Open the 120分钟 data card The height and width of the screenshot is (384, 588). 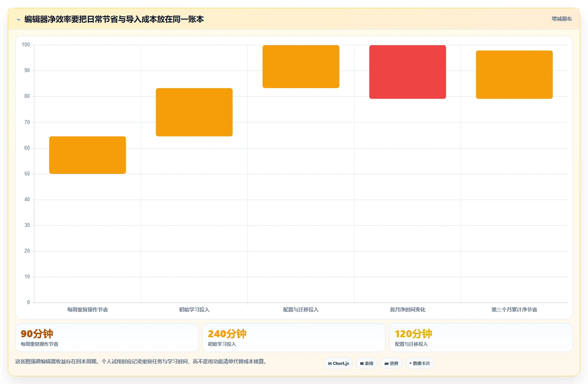click(481, 338)
